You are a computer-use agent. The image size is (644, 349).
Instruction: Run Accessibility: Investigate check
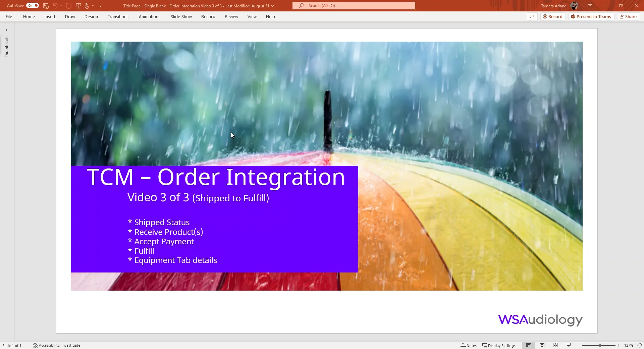click(56, 345)
